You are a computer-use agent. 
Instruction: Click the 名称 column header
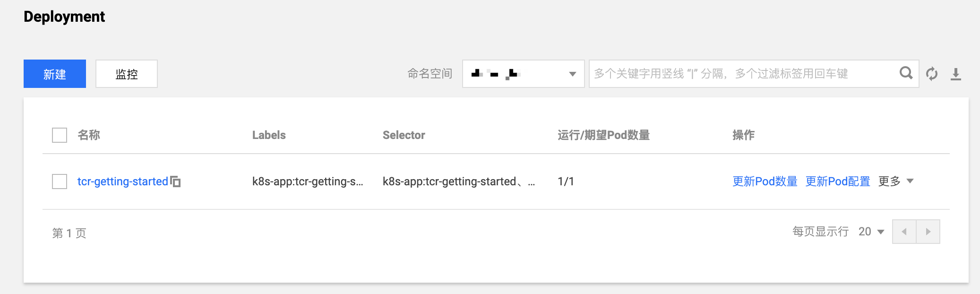pyautogui.click(x=89, y=135)
